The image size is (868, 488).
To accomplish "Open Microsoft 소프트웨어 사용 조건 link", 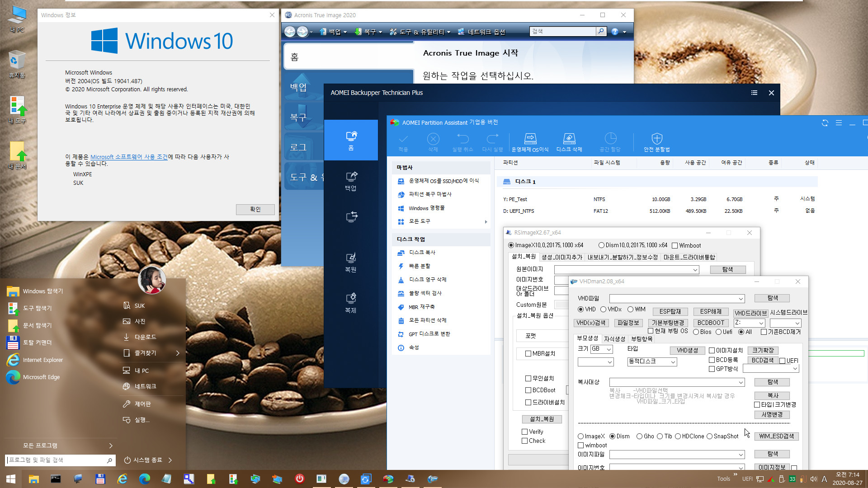I will pos(129,157).
